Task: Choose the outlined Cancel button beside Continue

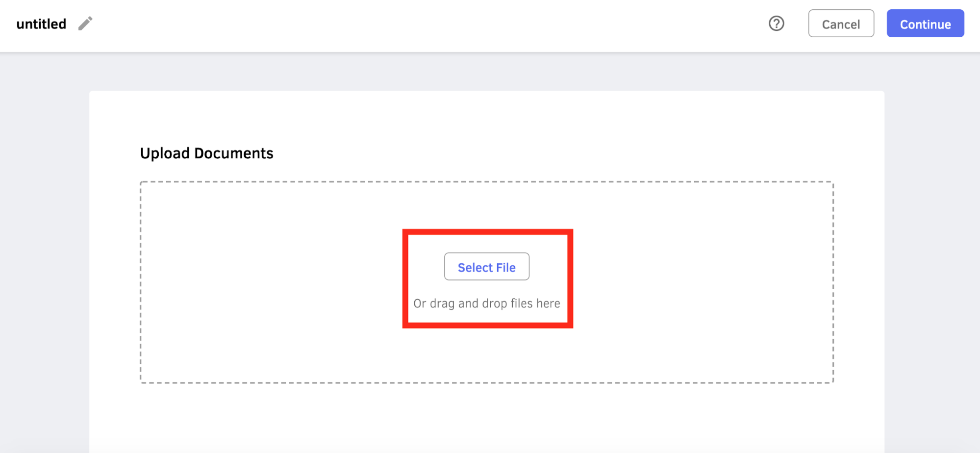Action: coord(841,24)
